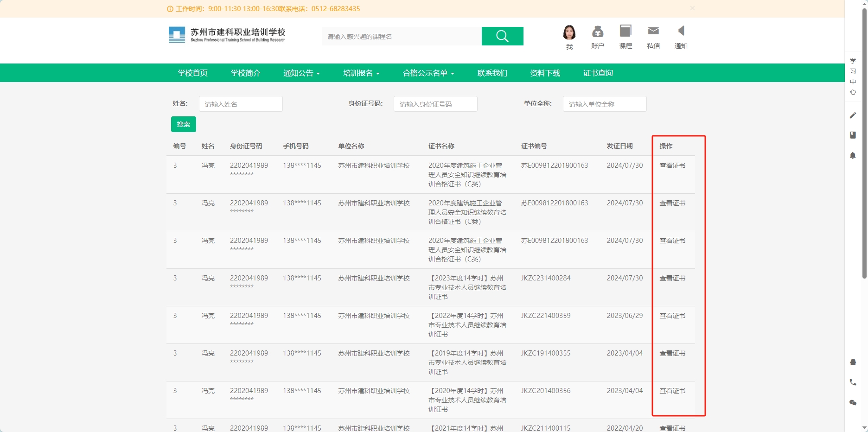Expand the 合格公示名单 dropdown menu

pyautogui.click(x=428, y=73)
